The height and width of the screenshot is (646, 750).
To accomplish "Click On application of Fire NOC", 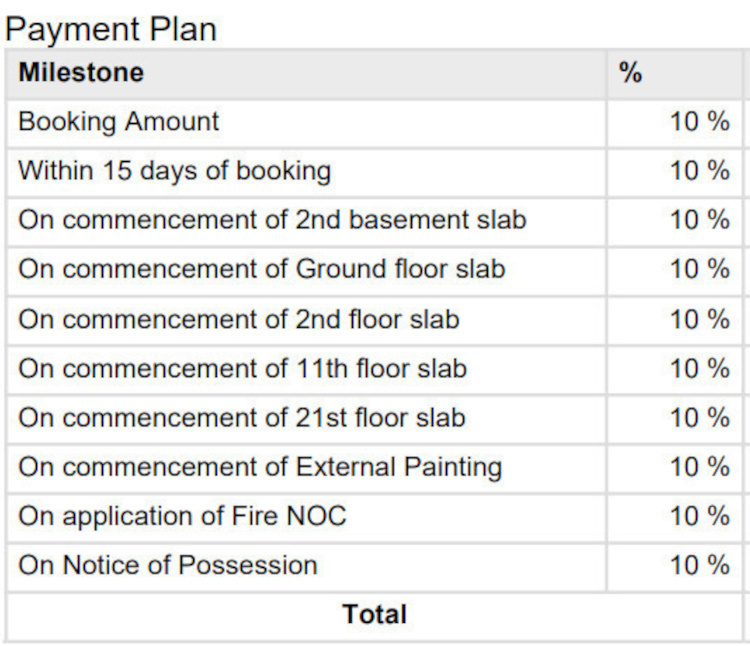I will (182, 516).
